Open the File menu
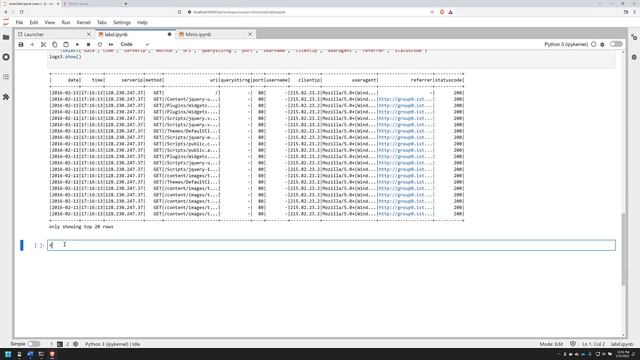This screenshot has height=360, width=640. 19,22
